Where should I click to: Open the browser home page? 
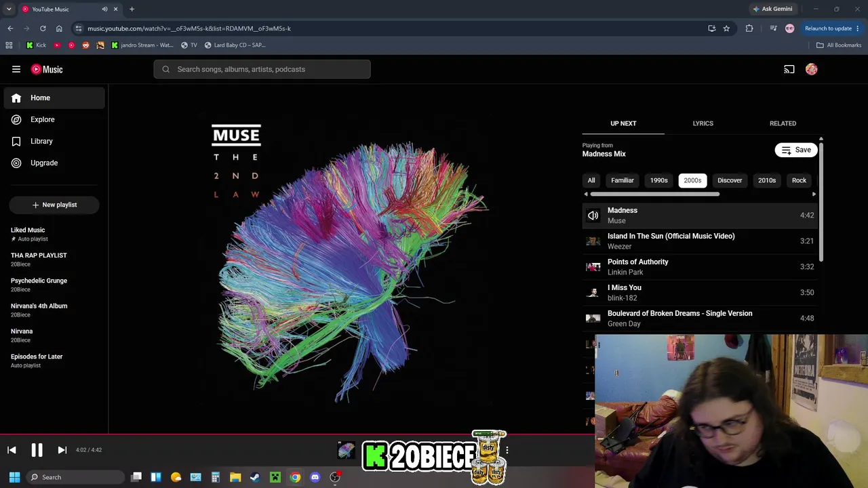point(59,28)
